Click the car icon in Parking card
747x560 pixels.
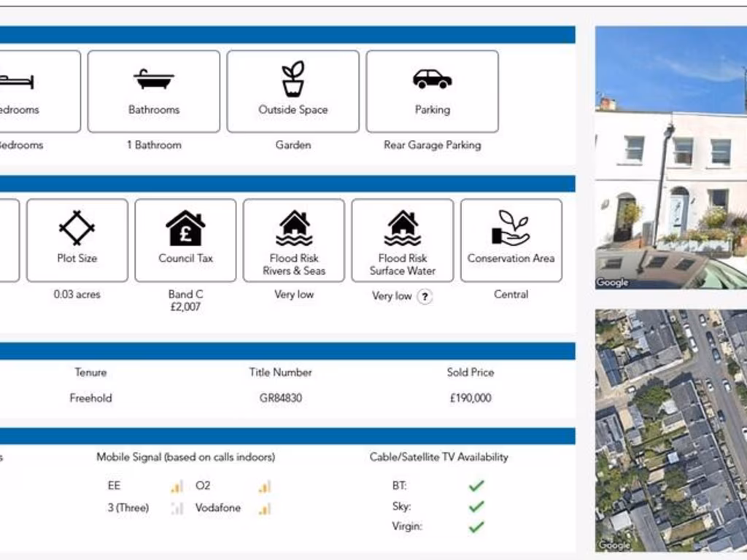(432, 79)
